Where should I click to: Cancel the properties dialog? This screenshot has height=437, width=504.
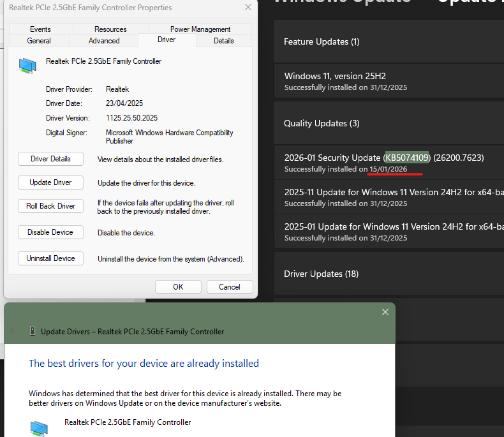coord(230,286)
